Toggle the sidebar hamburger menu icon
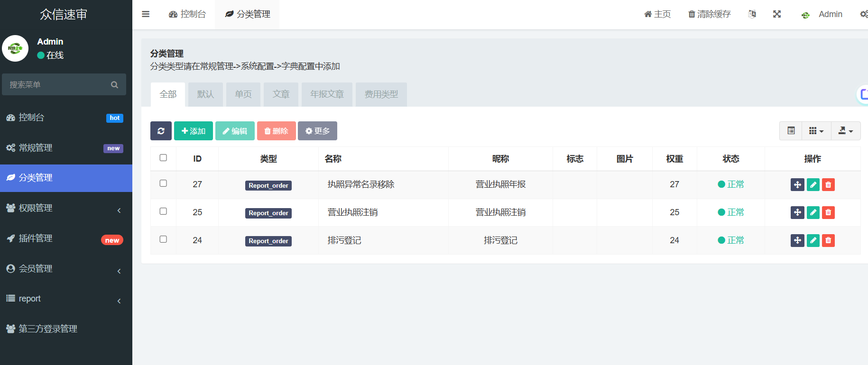 [146, 14]
